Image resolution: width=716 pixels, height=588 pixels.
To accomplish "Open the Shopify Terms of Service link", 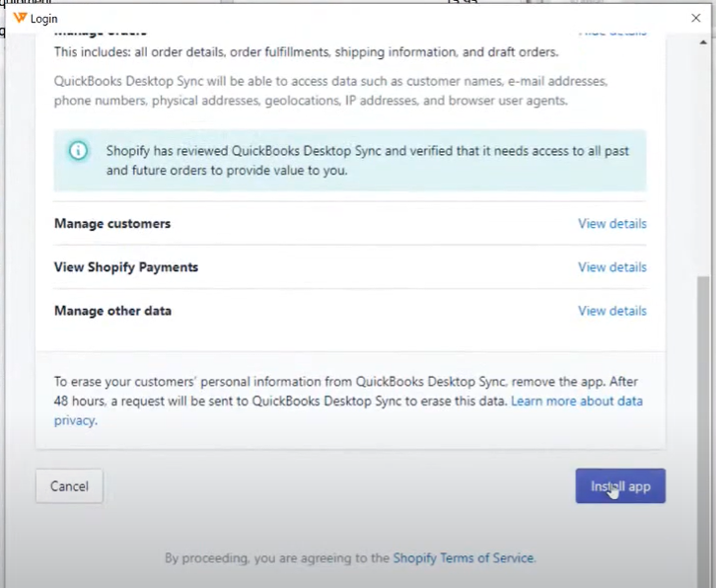I will pyautogui.click(x=463, y=557).
